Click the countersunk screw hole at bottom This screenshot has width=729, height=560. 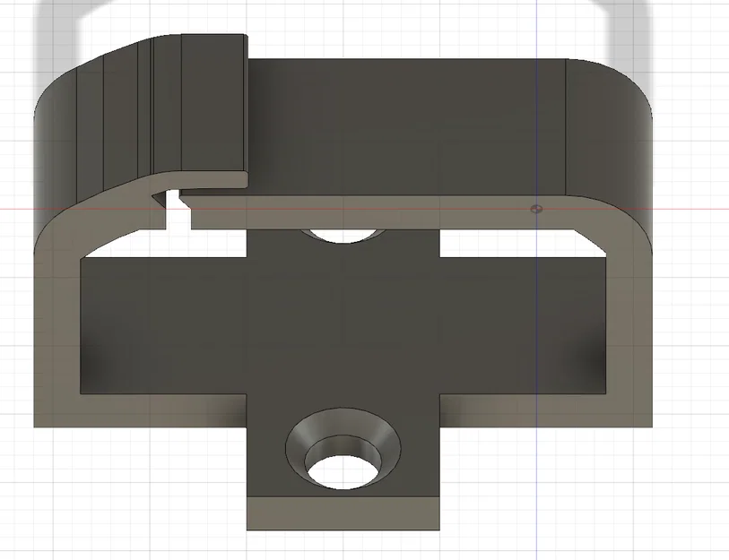(x=343, y=450)
